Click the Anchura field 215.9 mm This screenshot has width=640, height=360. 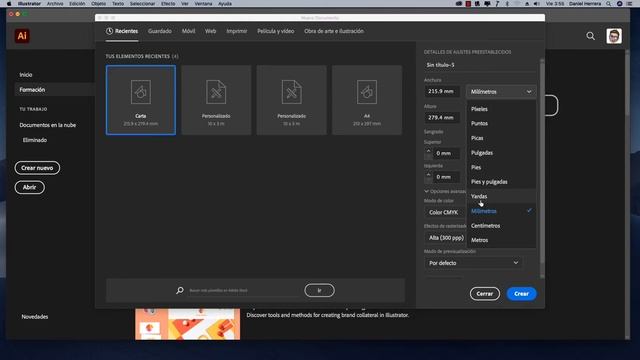442,91
